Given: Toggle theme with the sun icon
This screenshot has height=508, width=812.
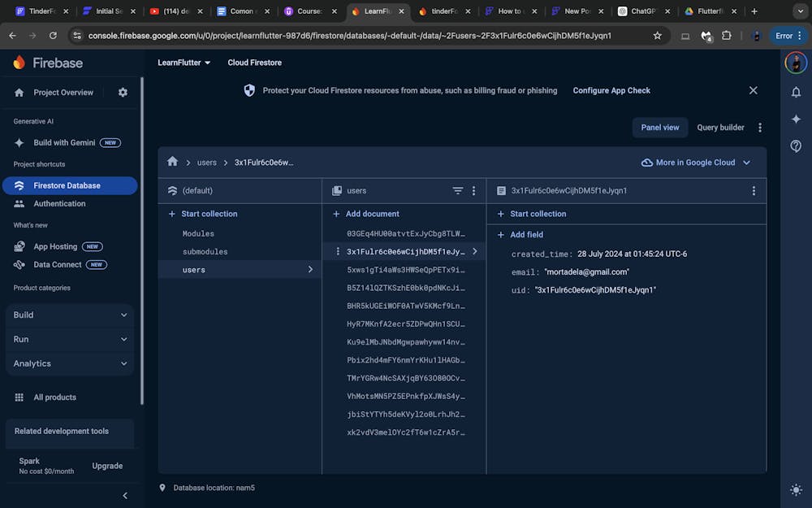Looking at the screenshot, I should (x=796, y=489).
